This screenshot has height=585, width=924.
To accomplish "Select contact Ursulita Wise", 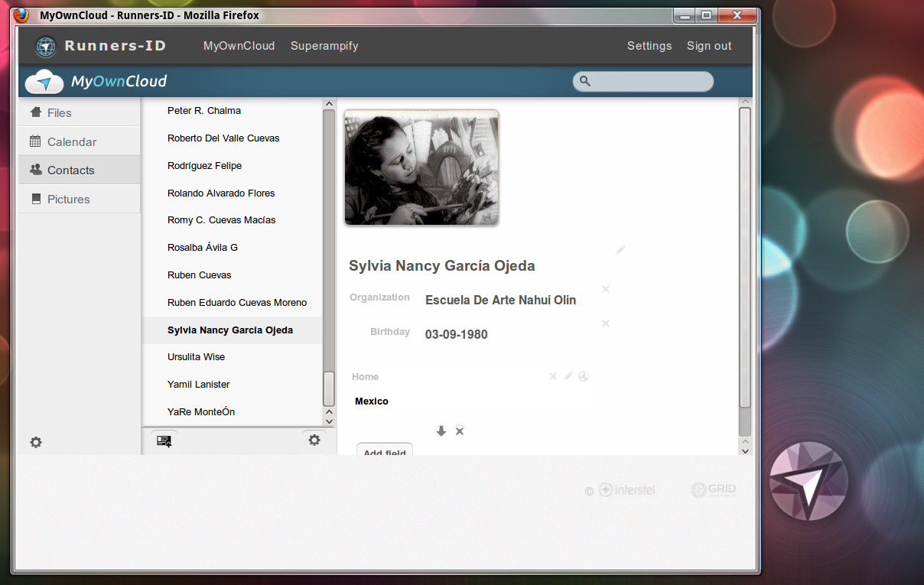I will click(197, 357).
